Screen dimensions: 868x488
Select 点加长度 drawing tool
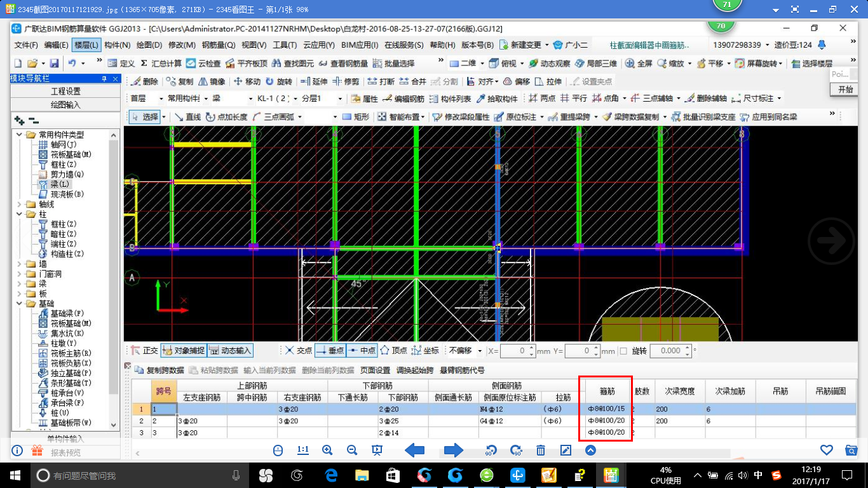click(227, 117)
